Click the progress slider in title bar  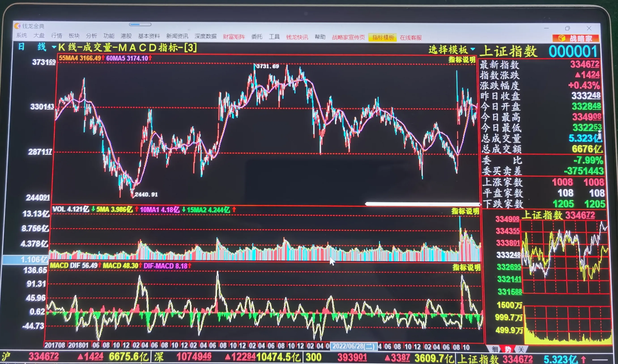(x=140, y=24)
